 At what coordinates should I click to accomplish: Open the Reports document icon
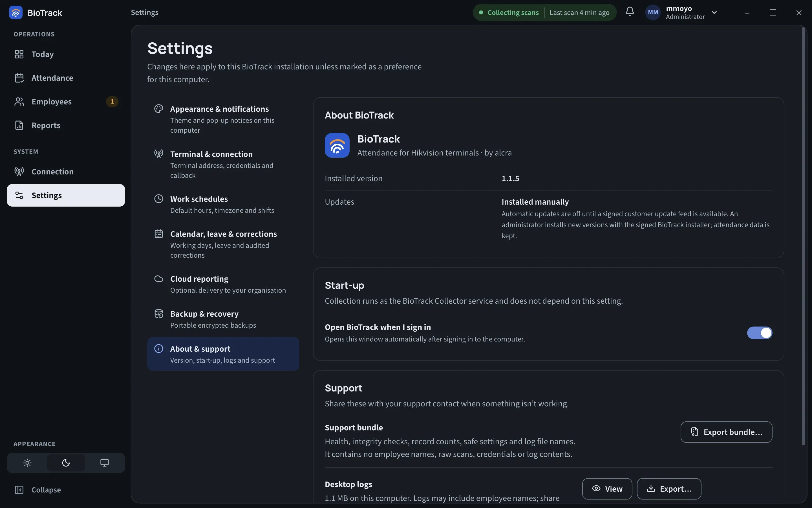click(x=19, y=125)
